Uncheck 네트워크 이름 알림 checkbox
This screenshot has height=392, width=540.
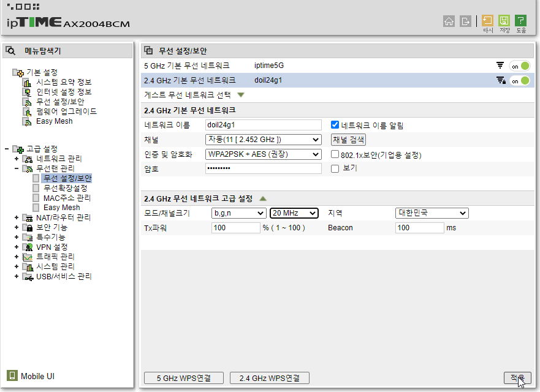pyautogui.click(x=335, y=125)
